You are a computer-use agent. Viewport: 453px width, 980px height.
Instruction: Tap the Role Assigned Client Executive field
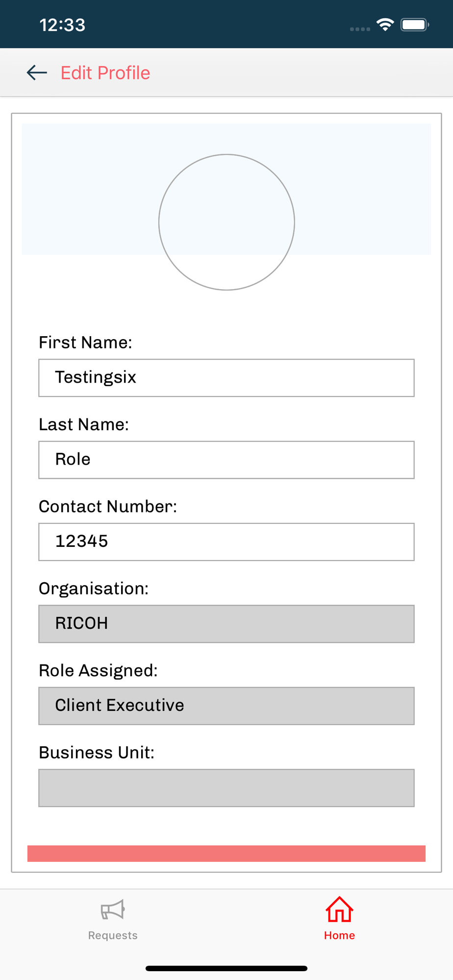click(x=226, y=706)
